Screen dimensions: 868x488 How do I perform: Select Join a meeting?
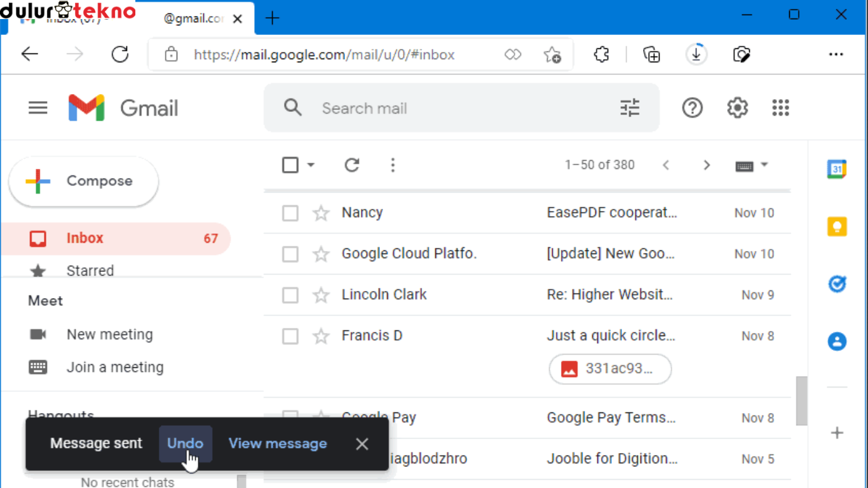pos(114,367)
